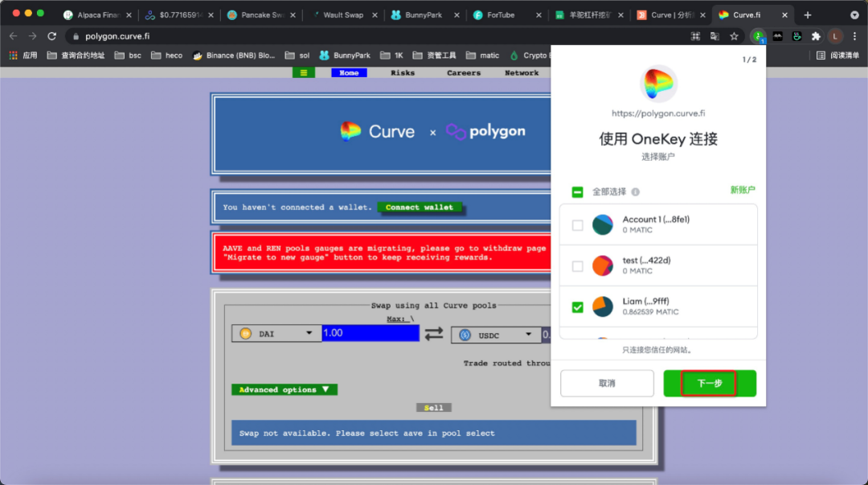Uncheck the Liam (...9fff) account checkbox
Image resolution: width=868 pixels, height=485 pixels.
577,308
